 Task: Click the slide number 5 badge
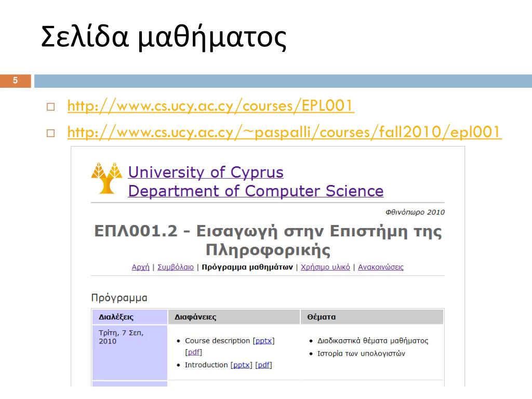tap(15, 81)
